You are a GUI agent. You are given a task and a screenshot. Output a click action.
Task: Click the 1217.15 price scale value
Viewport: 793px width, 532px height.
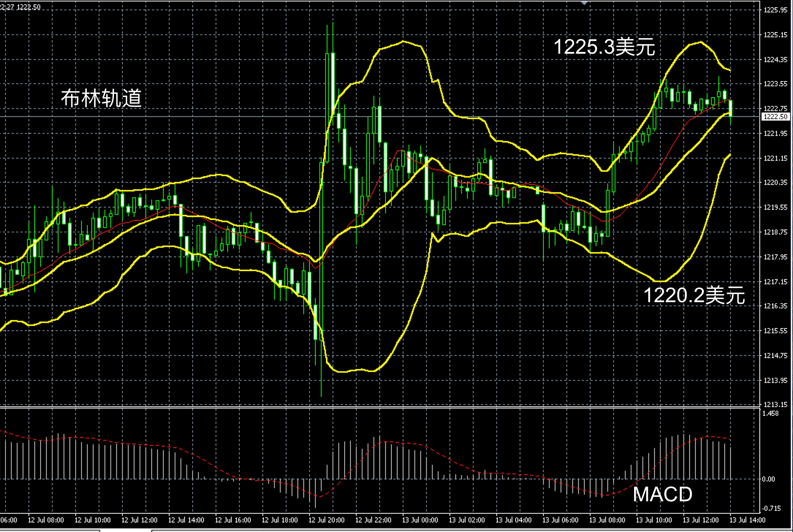click(775, 282)
